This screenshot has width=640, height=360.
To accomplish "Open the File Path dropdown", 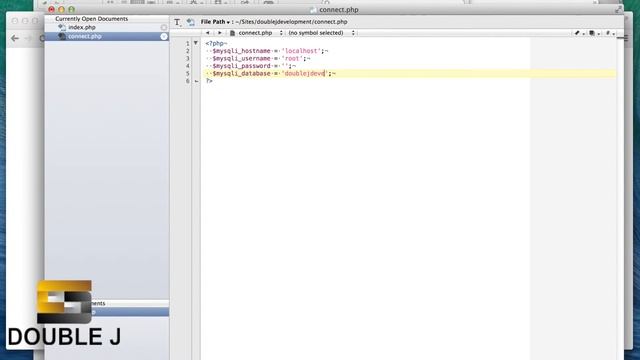I will pyautogui.click(x=215, y=22).
